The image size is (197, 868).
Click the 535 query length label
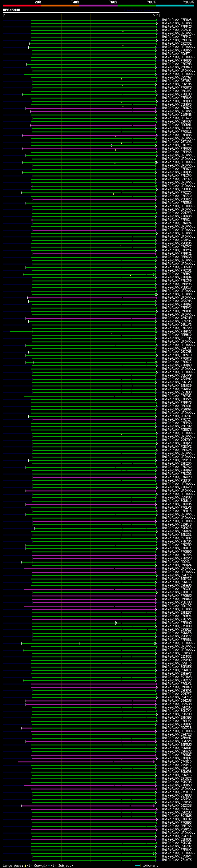pos(155,15)
